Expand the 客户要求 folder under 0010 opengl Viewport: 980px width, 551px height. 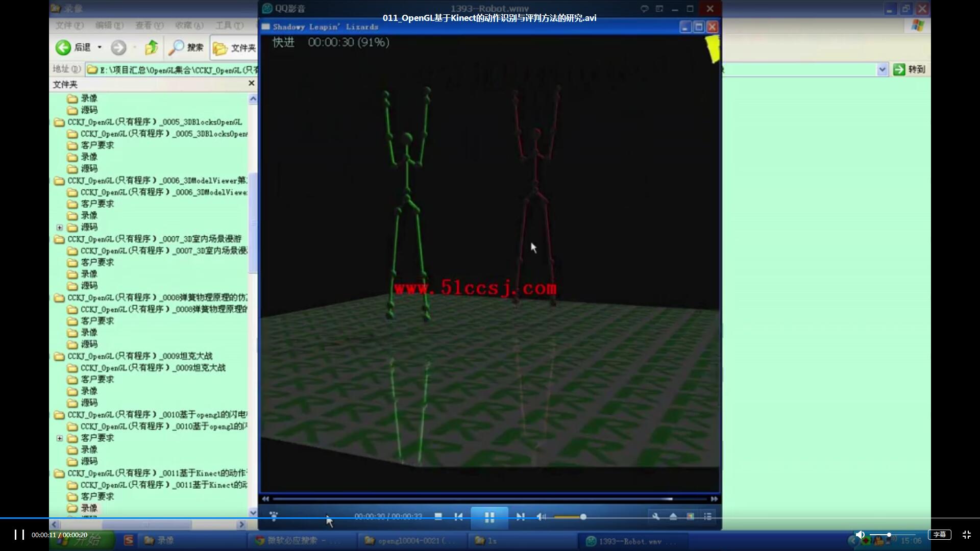(60, 438)
